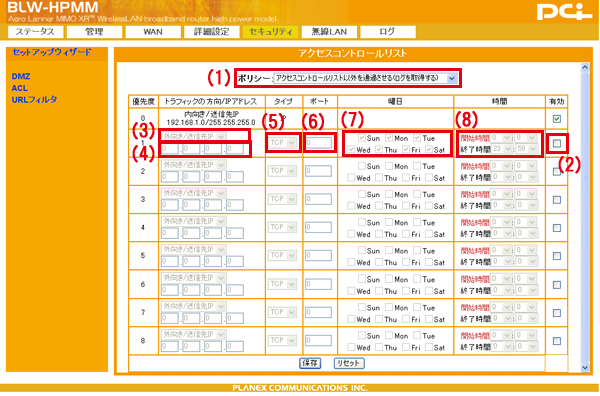
Task: Open TCP type dropdown for priority 1
Action: coord(282,142)
